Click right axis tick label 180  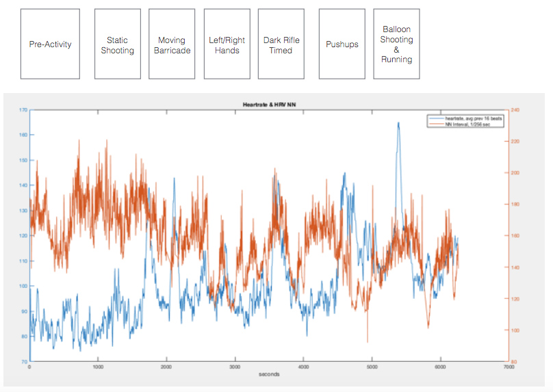coord(515,204)
